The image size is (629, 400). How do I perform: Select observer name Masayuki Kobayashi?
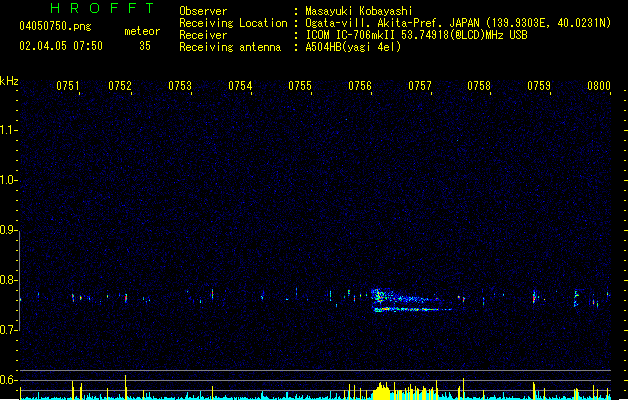359,11
